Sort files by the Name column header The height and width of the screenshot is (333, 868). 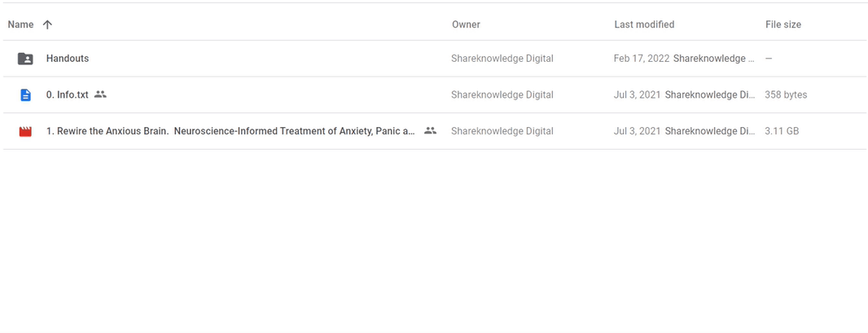[20, 24]
